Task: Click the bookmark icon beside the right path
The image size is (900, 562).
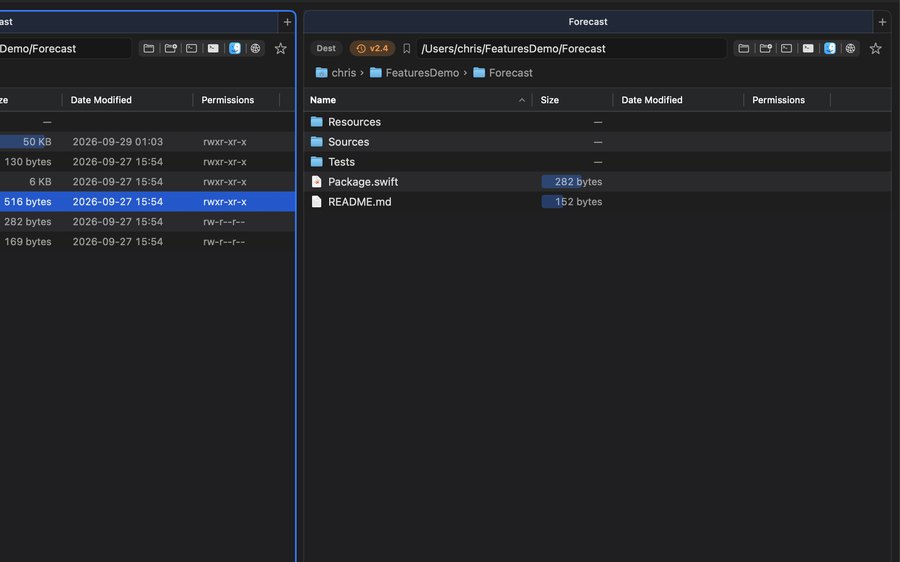Action: click(x=406, y=48)
